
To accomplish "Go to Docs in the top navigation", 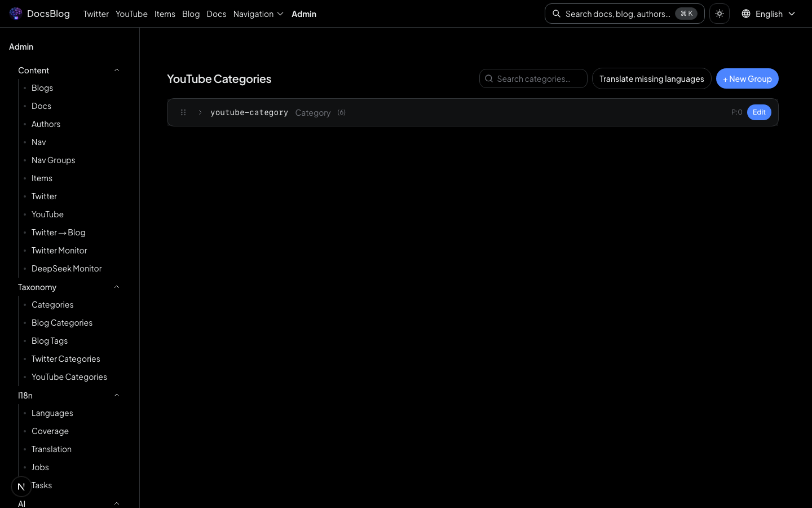I will (x=216, y=14).
